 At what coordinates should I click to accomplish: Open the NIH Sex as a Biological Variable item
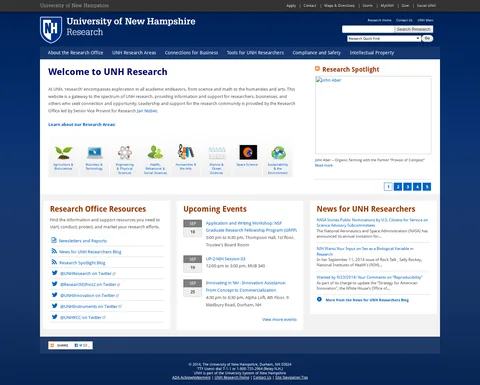[x=365, y=251]
